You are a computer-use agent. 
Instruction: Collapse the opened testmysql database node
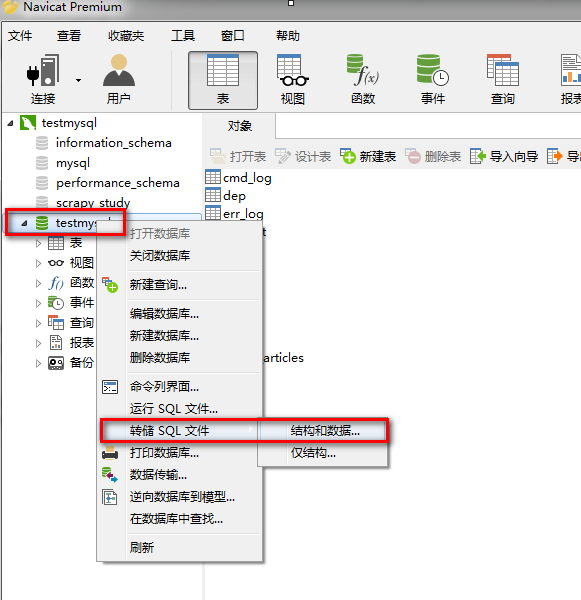pos(24,223)
